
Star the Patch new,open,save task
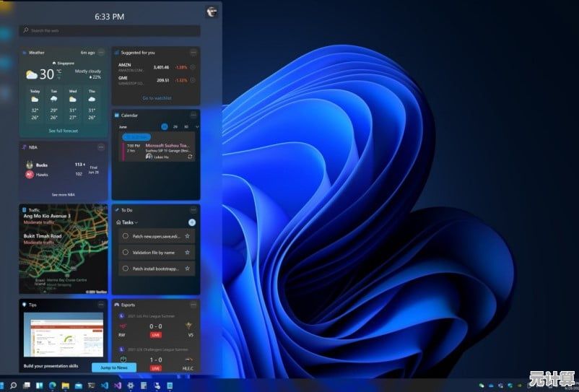pos(187,236)
